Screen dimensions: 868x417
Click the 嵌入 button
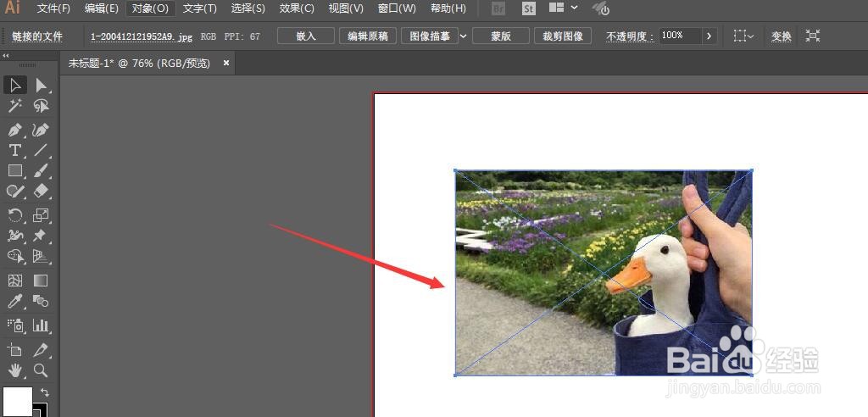[305, 36]
